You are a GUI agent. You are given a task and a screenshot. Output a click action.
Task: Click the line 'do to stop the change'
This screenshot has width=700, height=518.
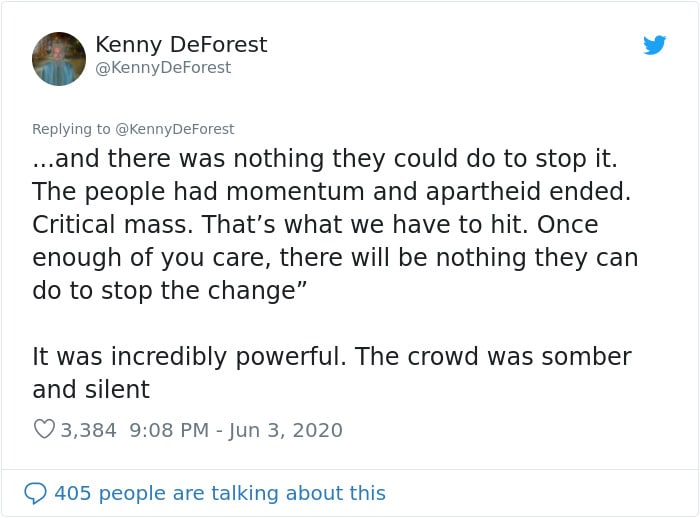pos(170,291)
